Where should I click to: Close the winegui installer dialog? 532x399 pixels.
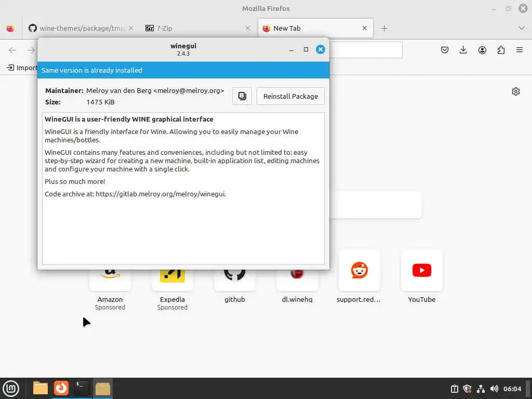320,49
